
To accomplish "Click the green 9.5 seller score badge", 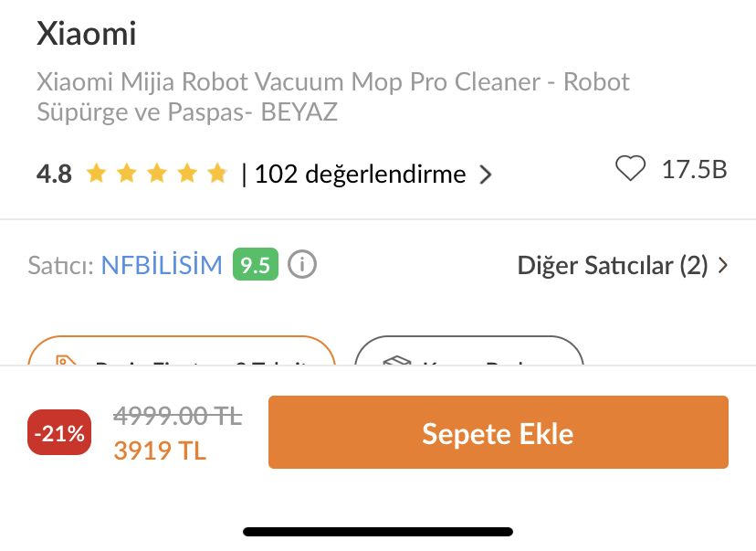I will pos(256,264).
